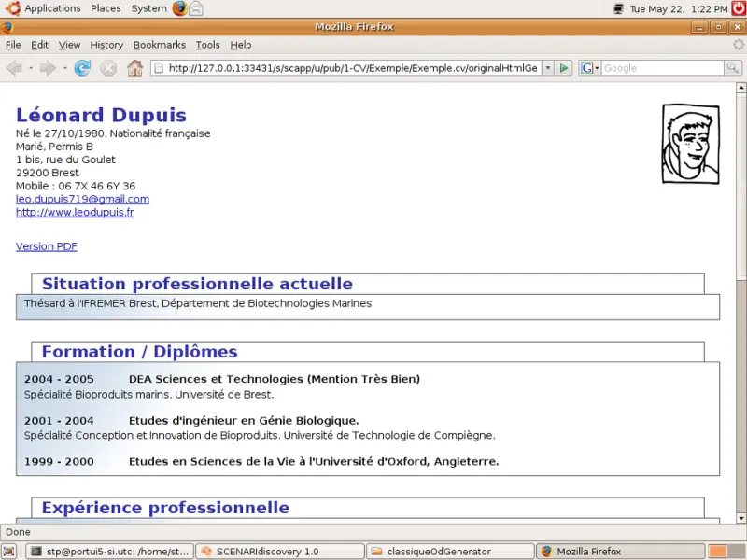Open the View menu
The height and width of the screenshot is (560, 747).
point(69,45)
